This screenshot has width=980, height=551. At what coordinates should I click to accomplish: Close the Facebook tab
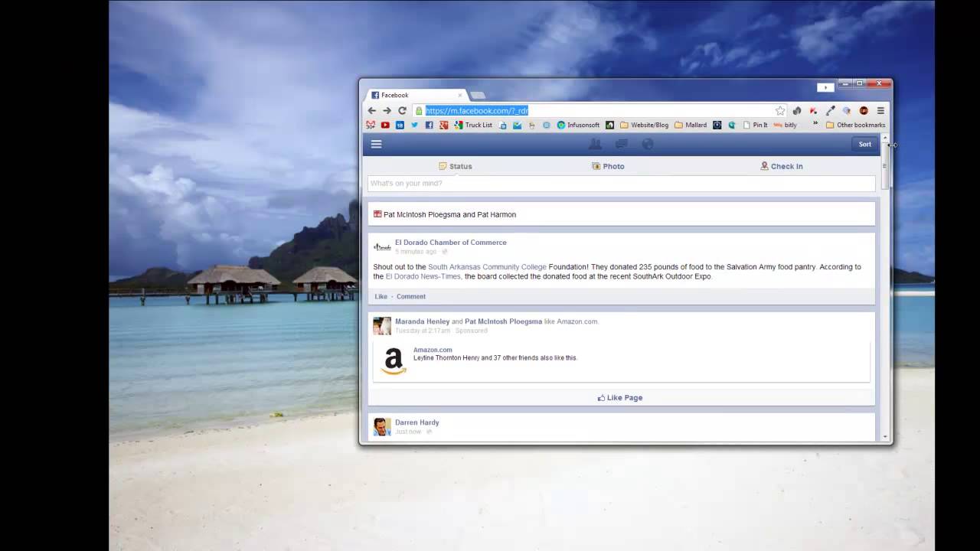click(x=460, y=95)
